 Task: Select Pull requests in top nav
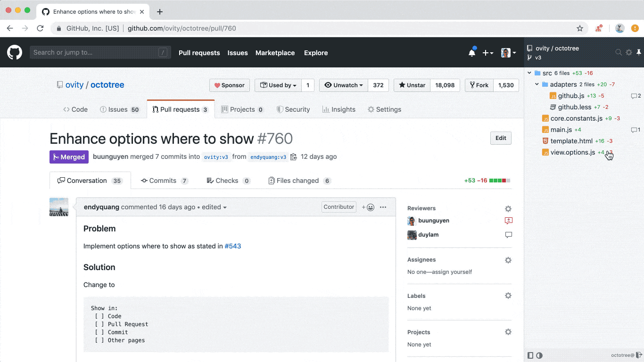[199, 53]
